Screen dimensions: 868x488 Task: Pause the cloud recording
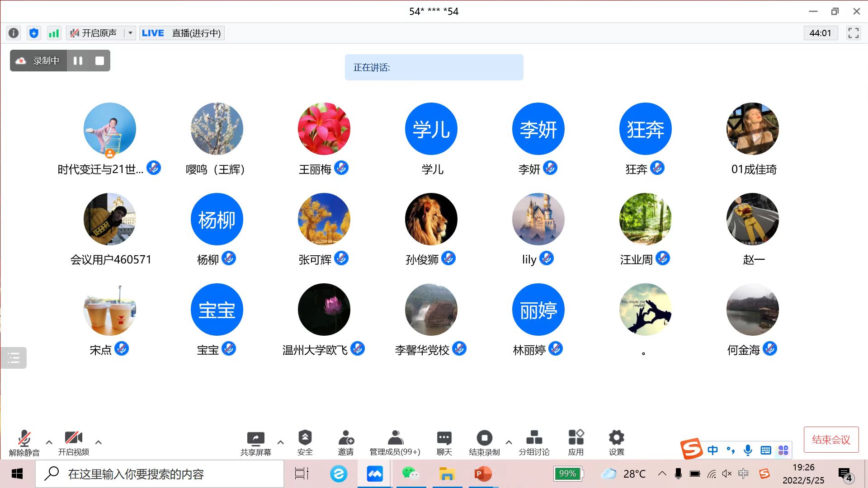[78, 61]
